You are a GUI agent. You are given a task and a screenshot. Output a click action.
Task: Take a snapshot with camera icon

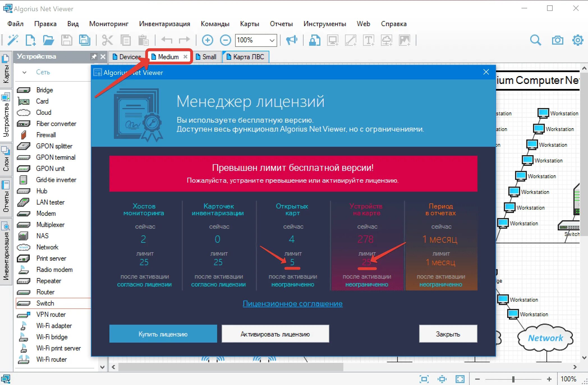557,40
